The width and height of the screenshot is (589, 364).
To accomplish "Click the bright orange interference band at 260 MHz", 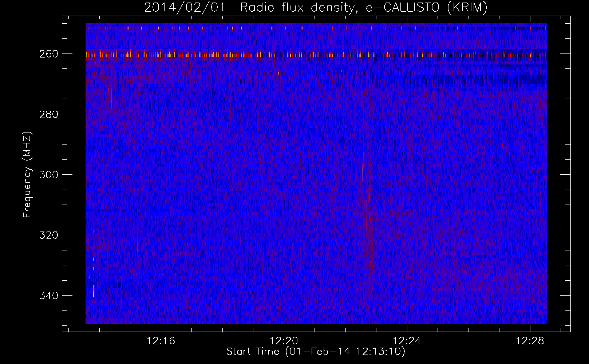I will [x=316, y=55].
